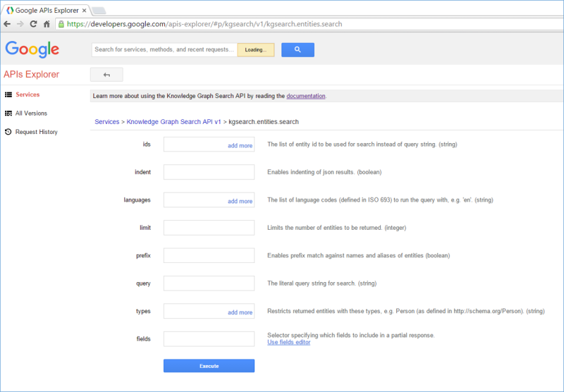
Task: Click 'Selector specifying which fields' description
Action: [351, 335]
